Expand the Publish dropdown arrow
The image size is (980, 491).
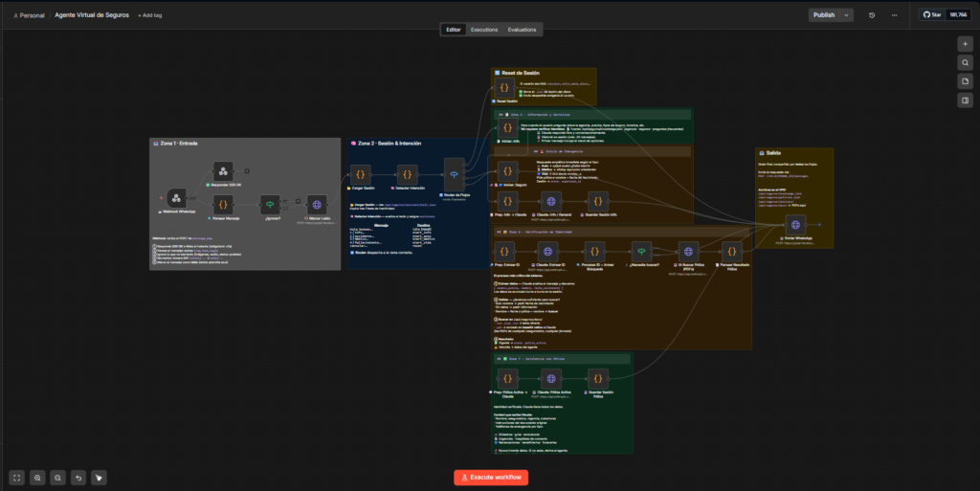pyautogui.click(x=846, y=15)
